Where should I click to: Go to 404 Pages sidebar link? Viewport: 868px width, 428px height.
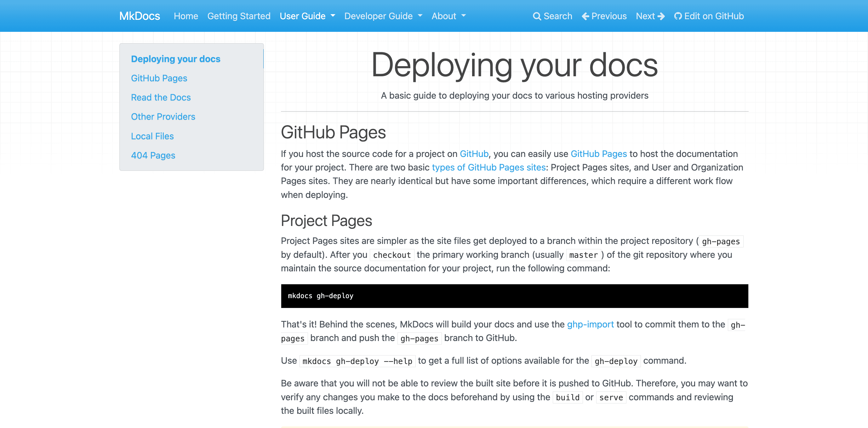tap(153, 155)
